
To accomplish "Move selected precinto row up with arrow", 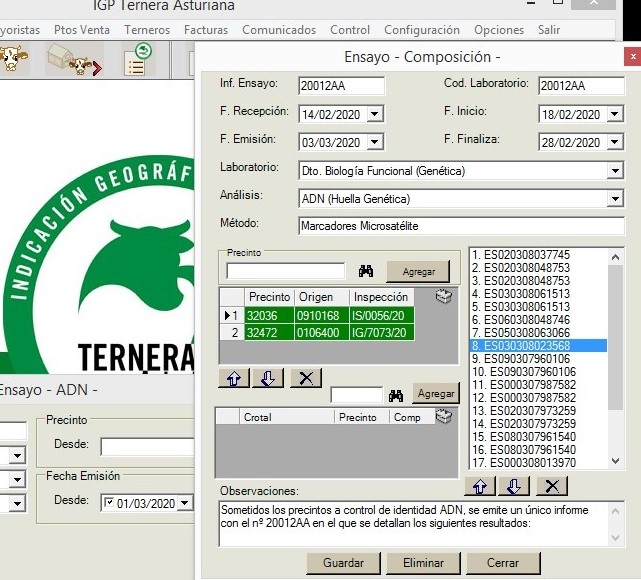I will 232,378.
